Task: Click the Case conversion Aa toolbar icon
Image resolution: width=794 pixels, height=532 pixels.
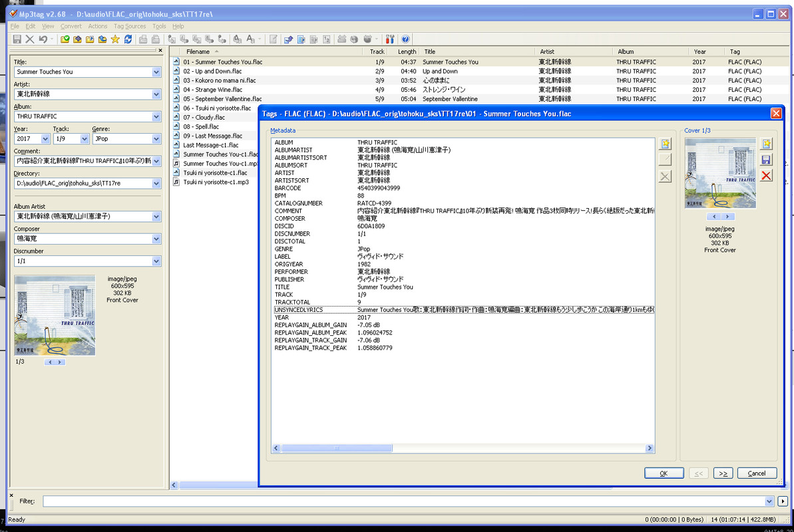Action: (251, 39)
